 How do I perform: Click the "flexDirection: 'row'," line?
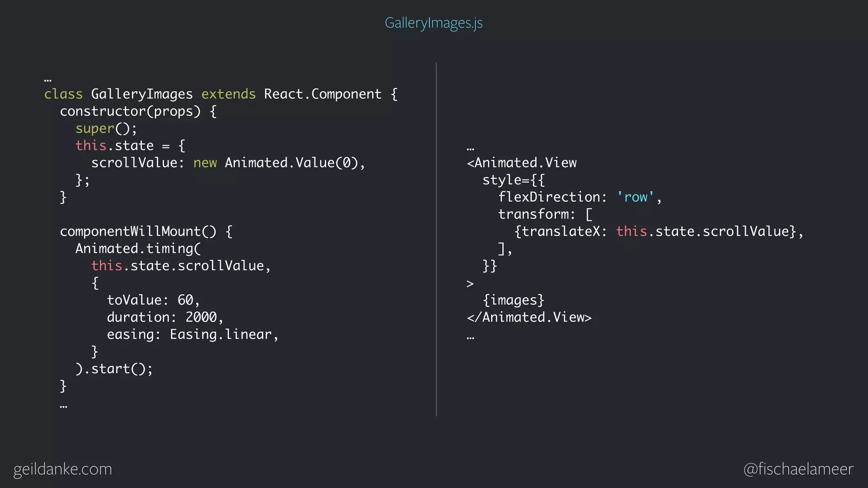[580, 197]
